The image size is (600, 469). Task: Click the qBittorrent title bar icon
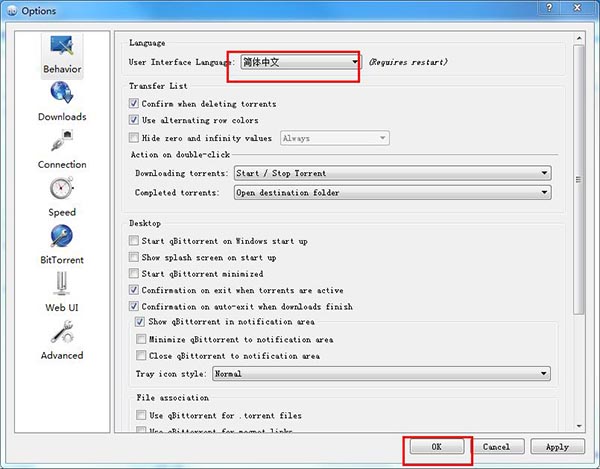click(12, 11)
